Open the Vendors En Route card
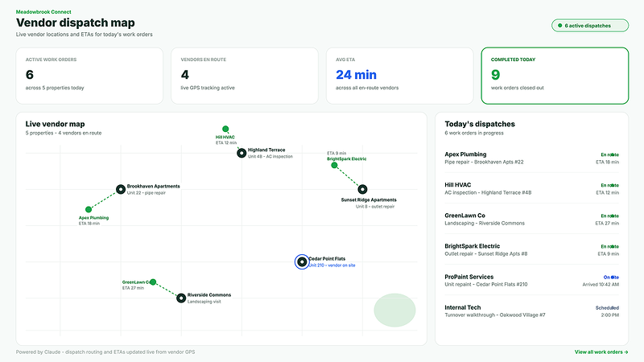This screenshot has width=644, height=362. click(245, 76)
